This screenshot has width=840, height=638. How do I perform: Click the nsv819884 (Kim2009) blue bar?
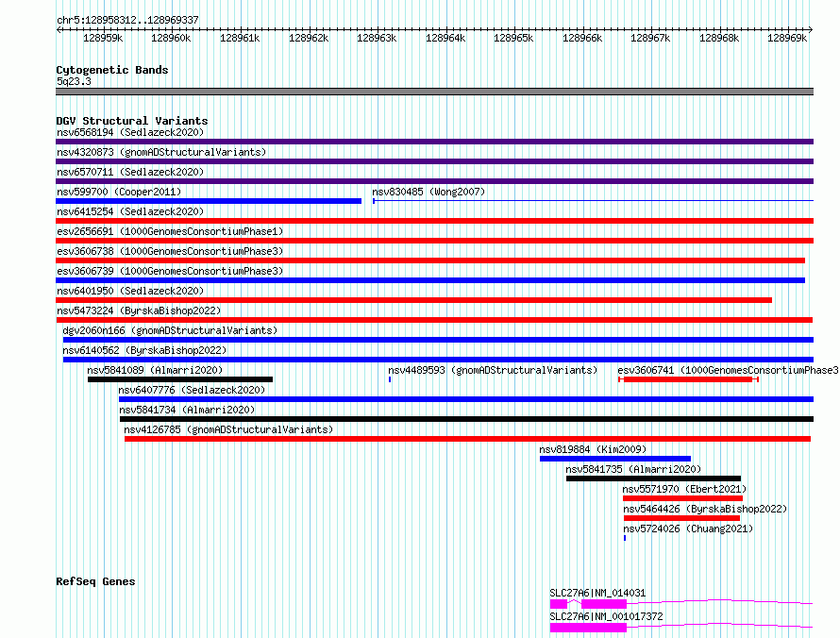pyautogui.click(x=615, y=459)
